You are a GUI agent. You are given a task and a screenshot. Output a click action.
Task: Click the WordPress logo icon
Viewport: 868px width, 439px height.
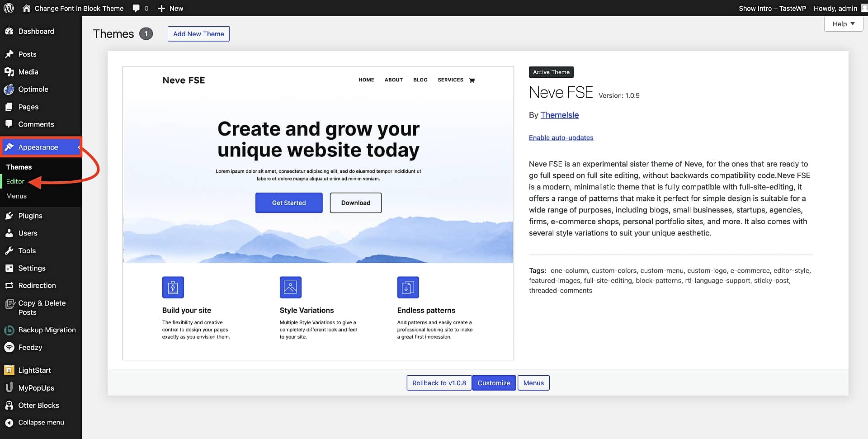[x=9, y=8]
